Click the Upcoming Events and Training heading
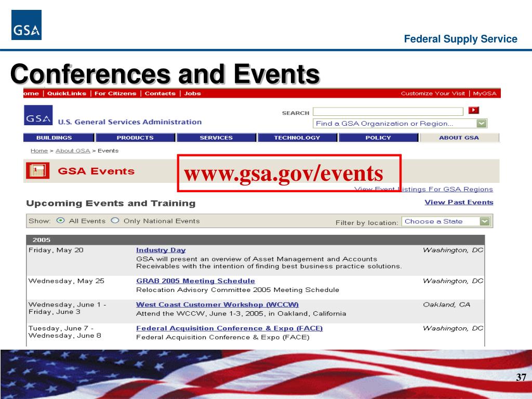 click(x=111, y=203)
